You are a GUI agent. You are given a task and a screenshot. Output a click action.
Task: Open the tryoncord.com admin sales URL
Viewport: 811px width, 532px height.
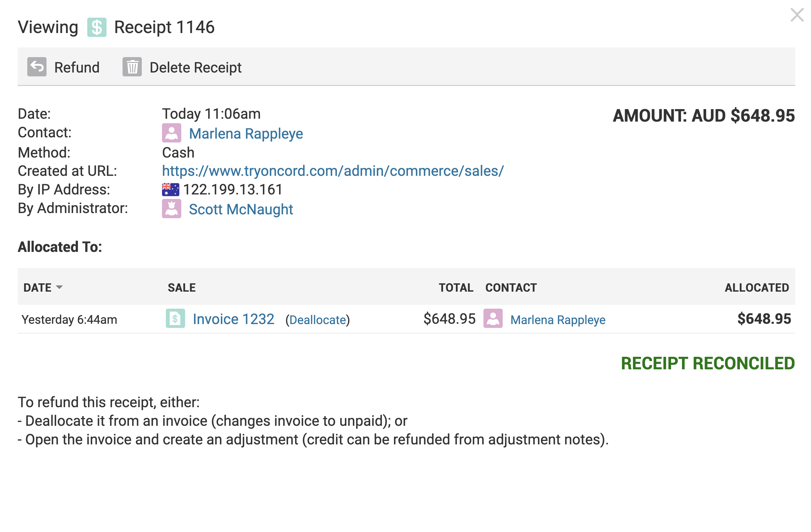(333, 171)
